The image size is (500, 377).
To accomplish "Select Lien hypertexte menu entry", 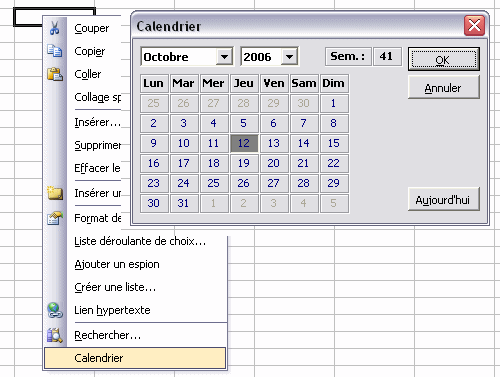I will coord(112,310).
